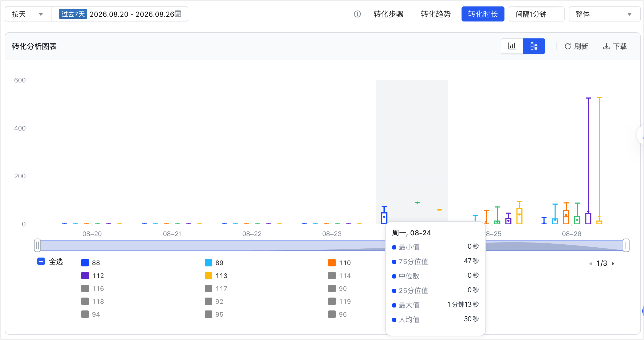The image size is (644, 340).
Task: Open the 按天 granularity dropdown
Action: [28, 14]
